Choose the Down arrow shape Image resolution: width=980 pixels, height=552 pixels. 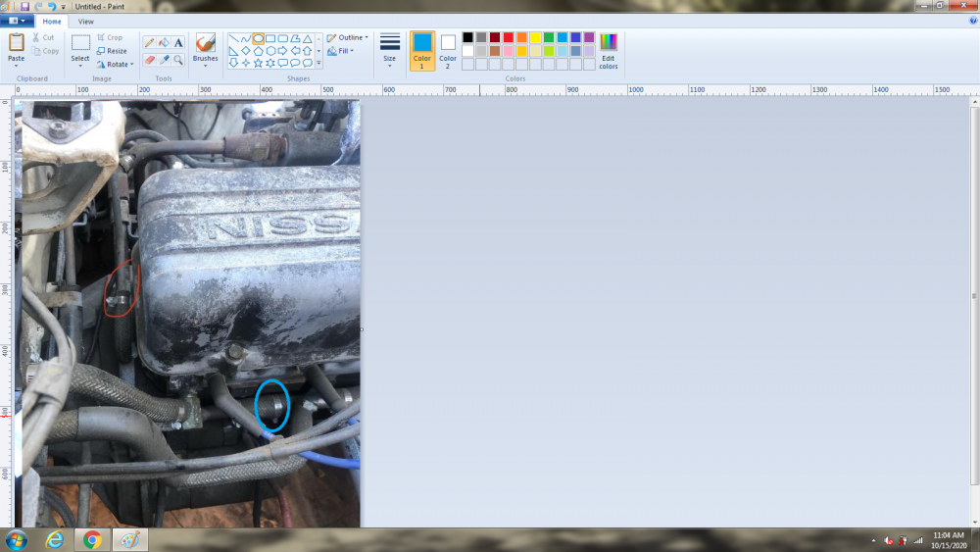tap(234, 63)
